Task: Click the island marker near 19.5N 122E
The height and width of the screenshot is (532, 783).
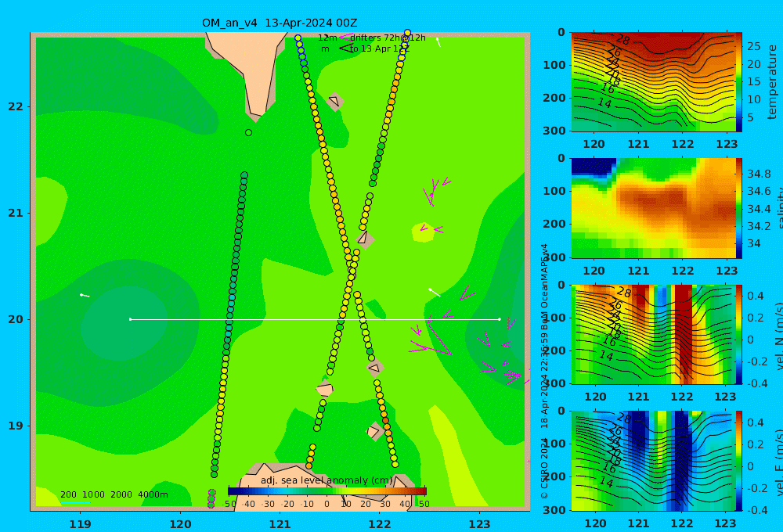Action: click(x=374, y=368)
